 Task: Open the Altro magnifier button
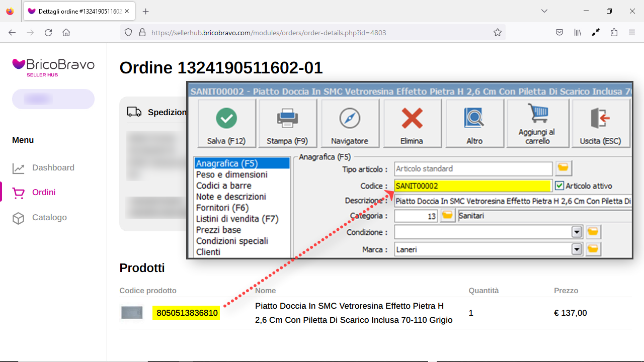pyautogui.click(x=474, y=124)
